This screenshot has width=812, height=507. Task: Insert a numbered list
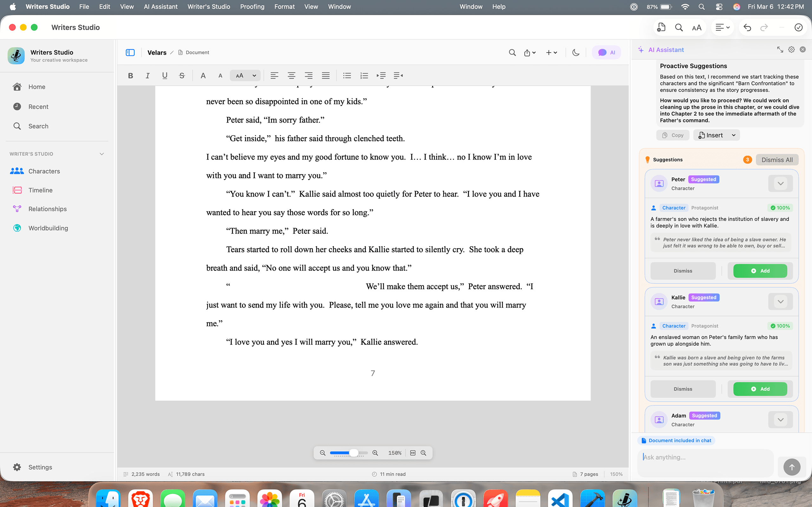pos(364,75)
